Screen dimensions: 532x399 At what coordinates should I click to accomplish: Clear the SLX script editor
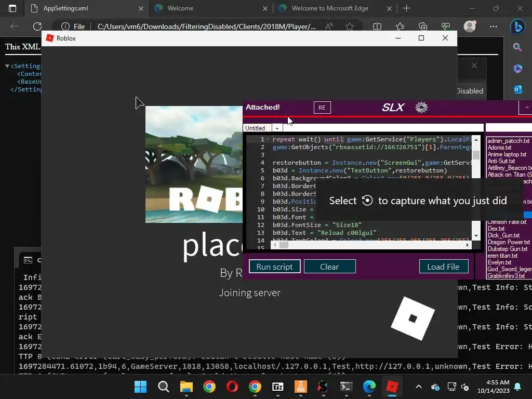(x=329, y=267)
